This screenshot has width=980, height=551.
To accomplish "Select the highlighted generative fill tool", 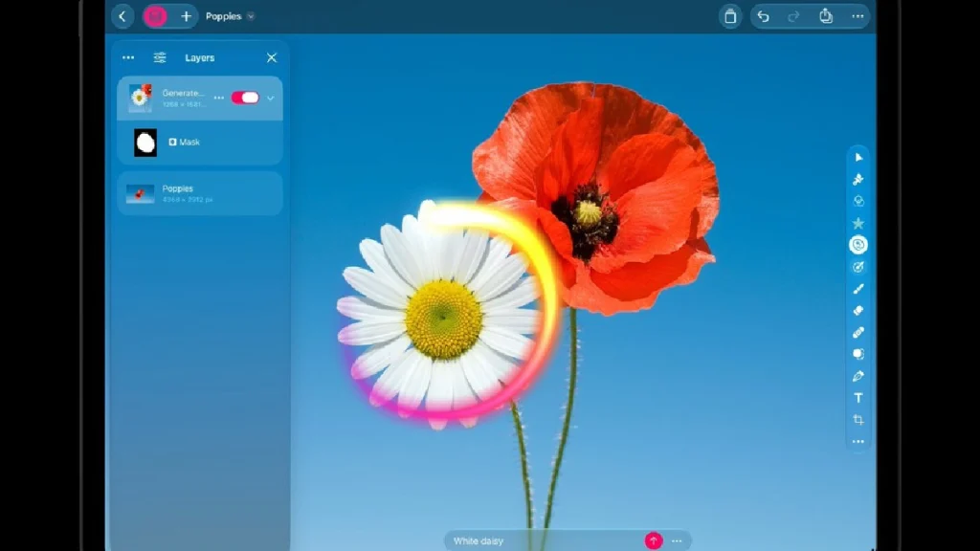I will [858, 245].
